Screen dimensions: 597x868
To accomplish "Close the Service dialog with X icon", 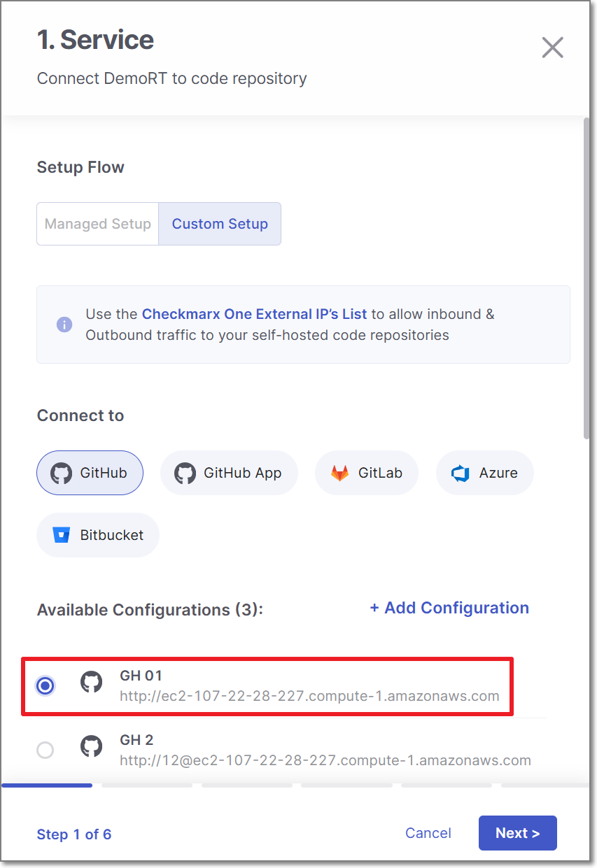I will [x=552, y=48].
